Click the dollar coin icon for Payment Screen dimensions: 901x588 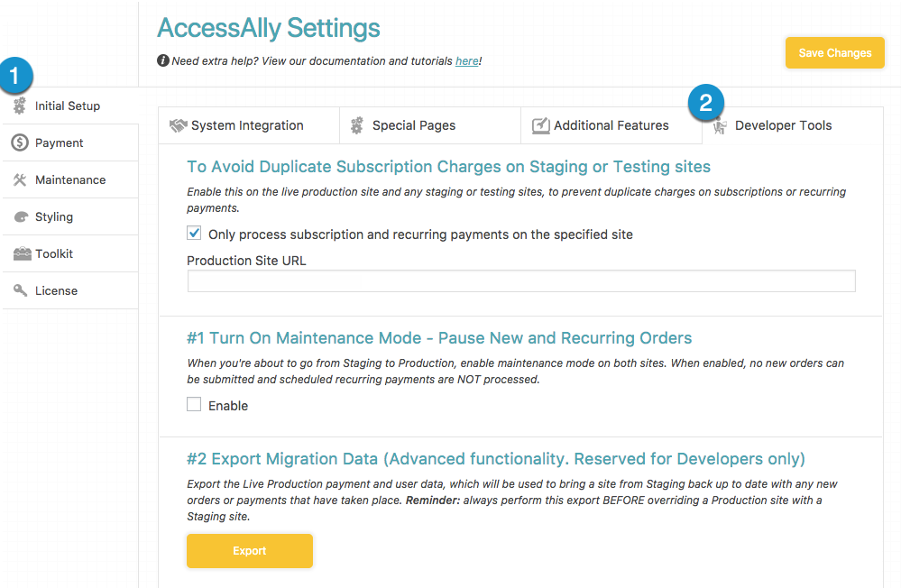click(20, 142)
